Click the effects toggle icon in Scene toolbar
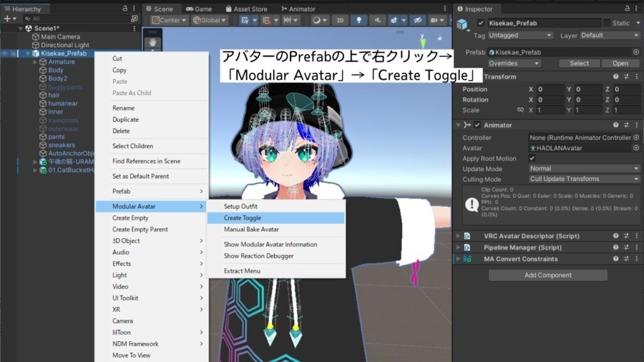 (392, 19)
